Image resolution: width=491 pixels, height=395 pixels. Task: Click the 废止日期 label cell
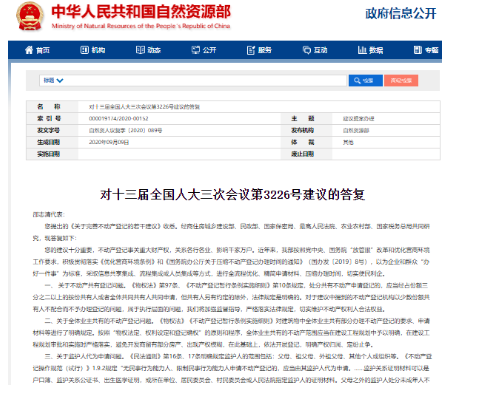tap(306, 154)
